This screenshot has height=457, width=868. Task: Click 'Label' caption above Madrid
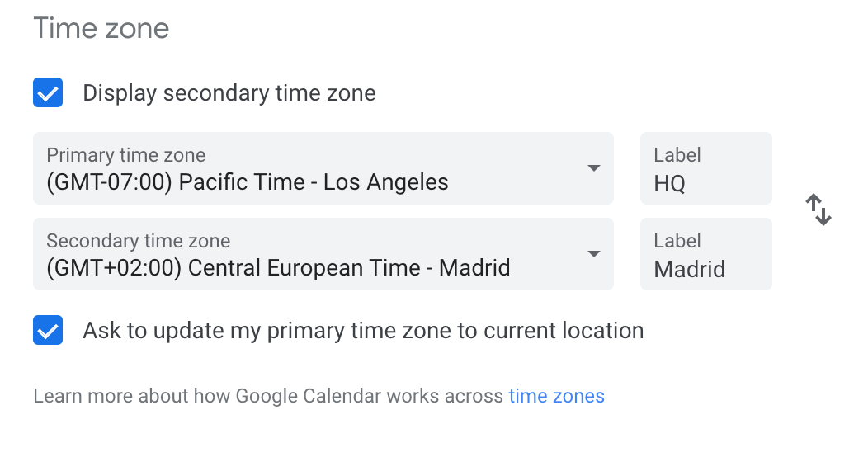coord(677,241)
